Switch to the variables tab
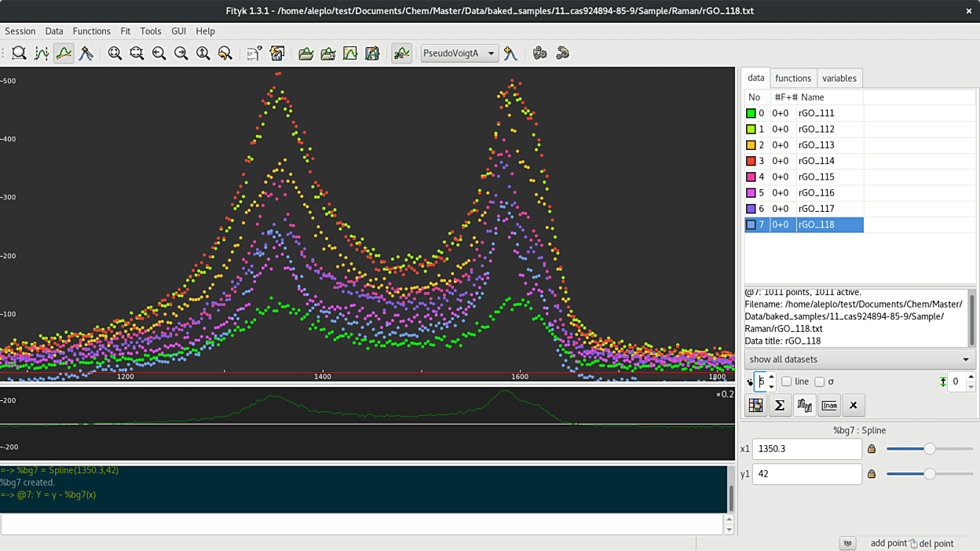Viewport: 980px width, 551px height. click(x=839, y=78)
